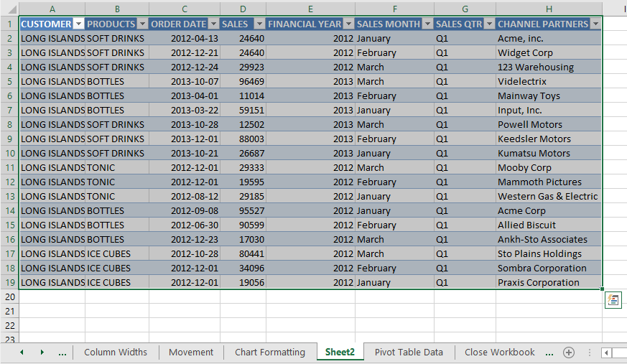Click horizontal scrollbar left arrow

[607, 353]
